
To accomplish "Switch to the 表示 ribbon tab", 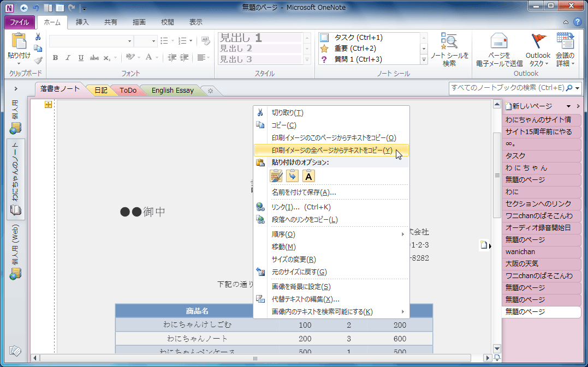I will point(196,22).
